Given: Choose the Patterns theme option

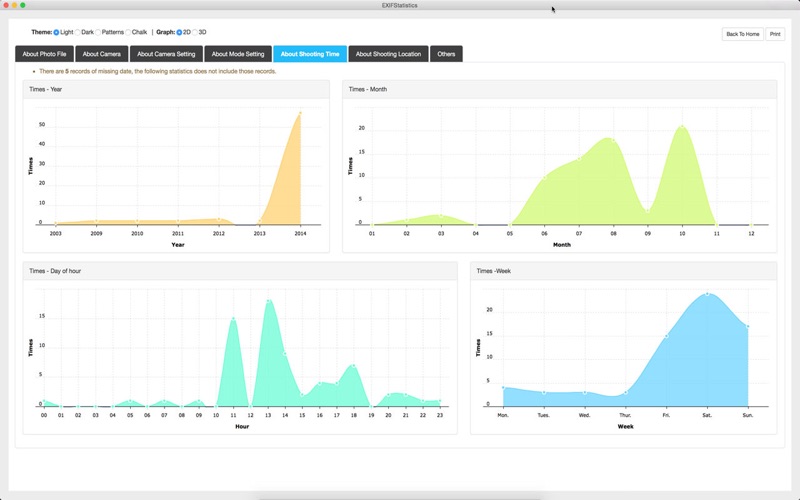Looking at the screenshot, I should click(98, 32).
